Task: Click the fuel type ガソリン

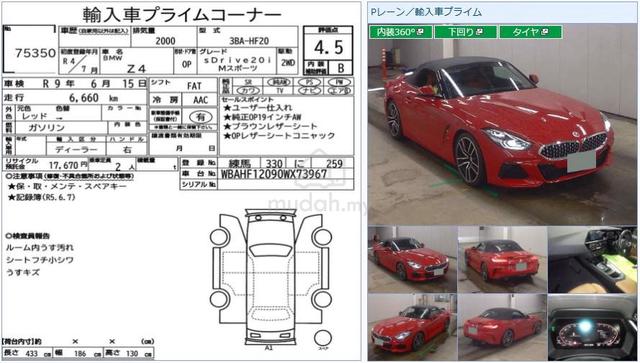Action: coord(46,128)
